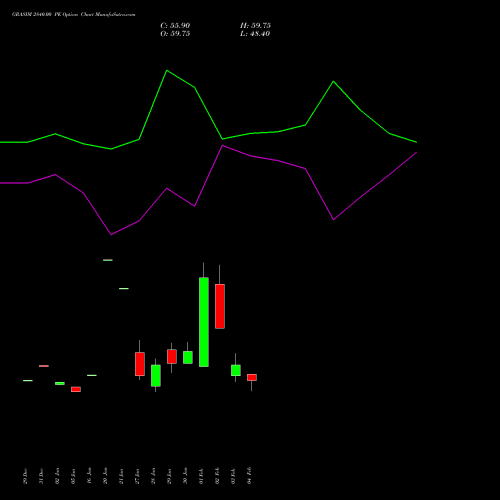Click the 02 Jan date label
The height and width of the screenshot is (500, 500).
[58, 476]
